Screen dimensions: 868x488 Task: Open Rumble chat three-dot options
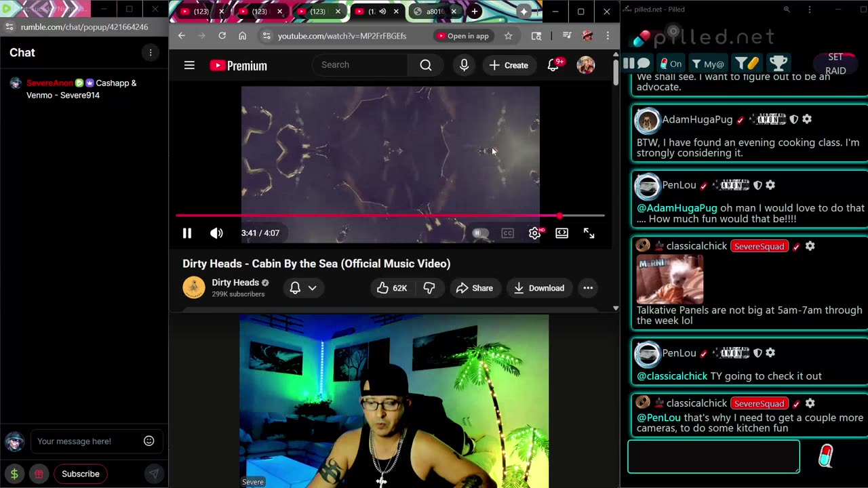coord(151,52)
